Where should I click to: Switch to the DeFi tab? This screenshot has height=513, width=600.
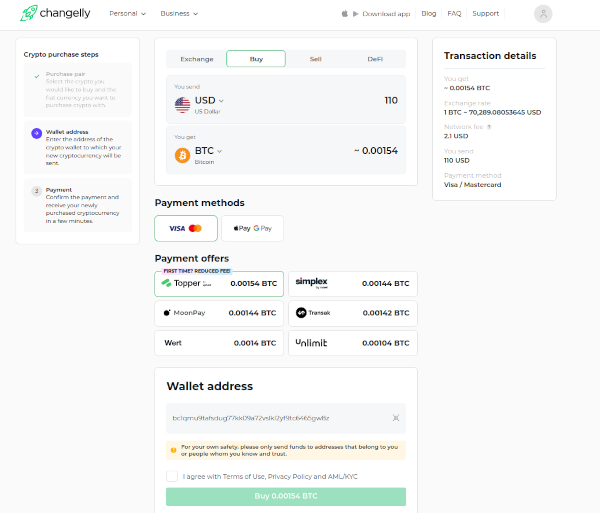coord(375,59)
